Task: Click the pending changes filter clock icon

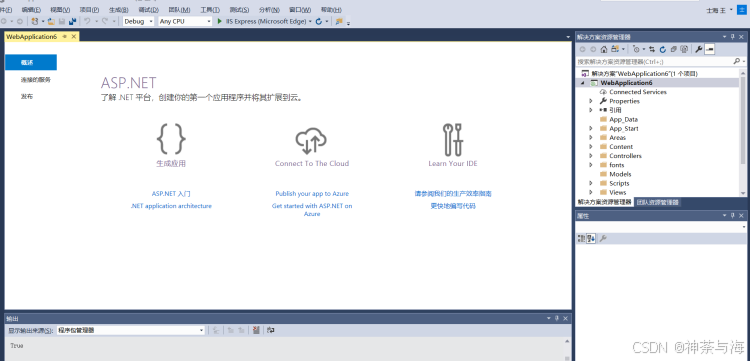Action: tap(636, 49)
